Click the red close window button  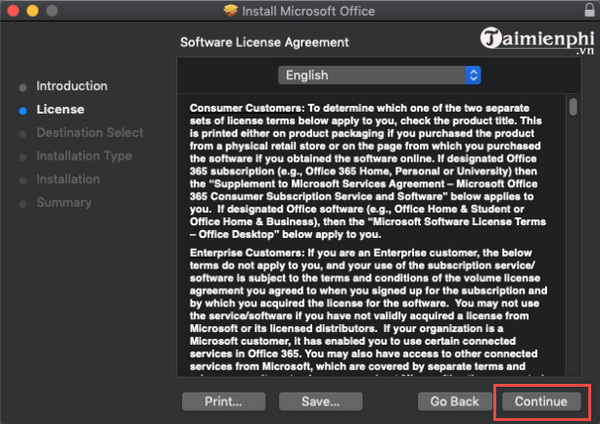(x=13, y=11)
